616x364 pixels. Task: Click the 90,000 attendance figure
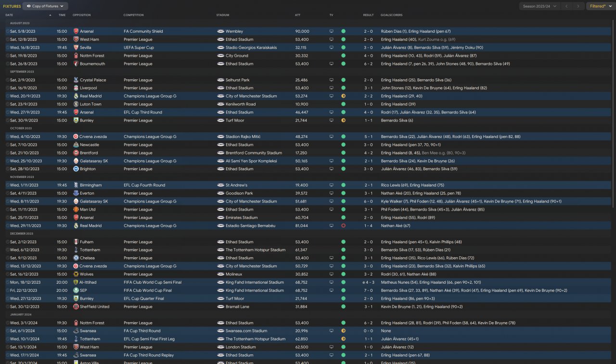tap(302, 32)
